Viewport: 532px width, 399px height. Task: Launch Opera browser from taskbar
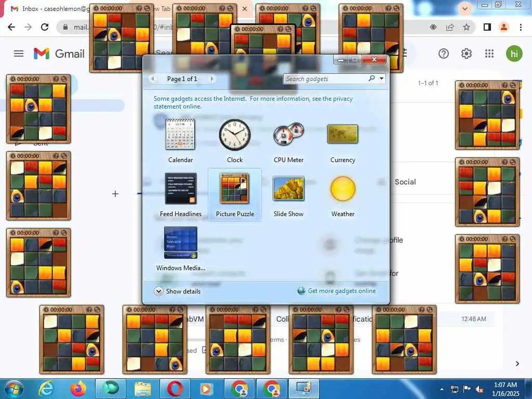pos(175,389)
